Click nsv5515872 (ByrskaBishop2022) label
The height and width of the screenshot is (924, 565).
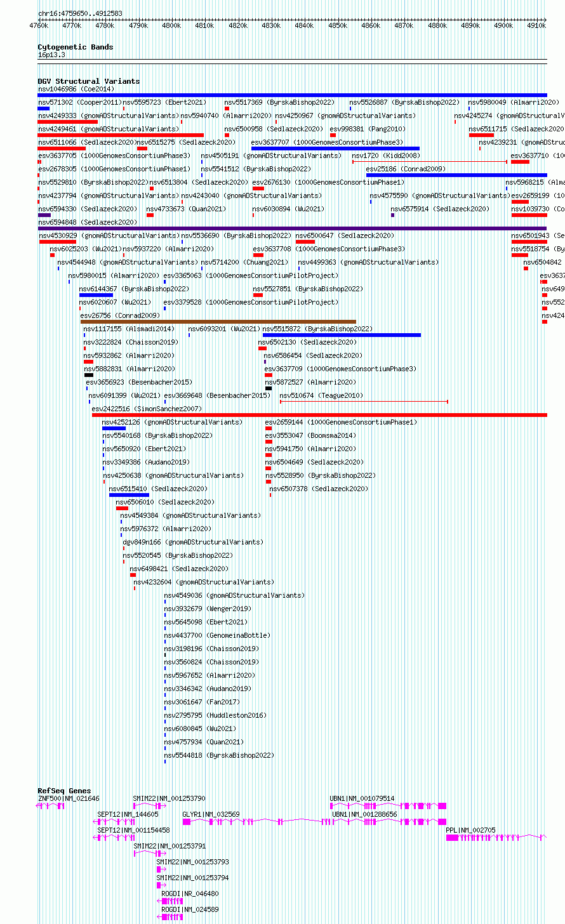pos(317,329)
